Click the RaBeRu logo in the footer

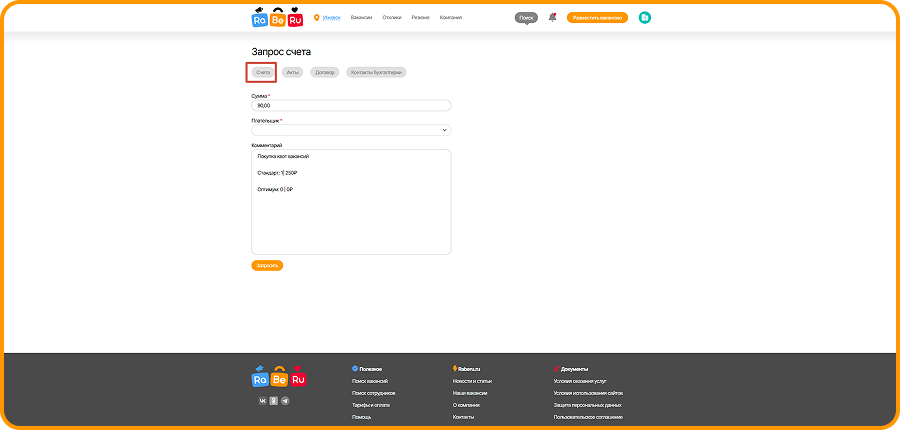click(x=278, y=376)
